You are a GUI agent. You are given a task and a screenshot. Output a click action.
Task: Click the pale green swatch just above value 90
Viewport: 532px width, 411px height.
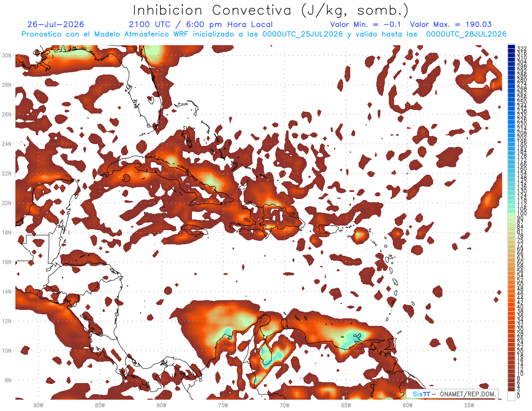(512, 215)
